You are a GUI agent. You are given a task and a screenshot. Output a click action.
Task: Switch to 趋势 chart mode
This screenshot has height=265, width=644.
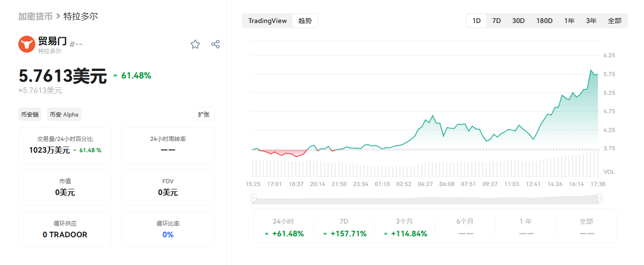[x=305, y=21]
